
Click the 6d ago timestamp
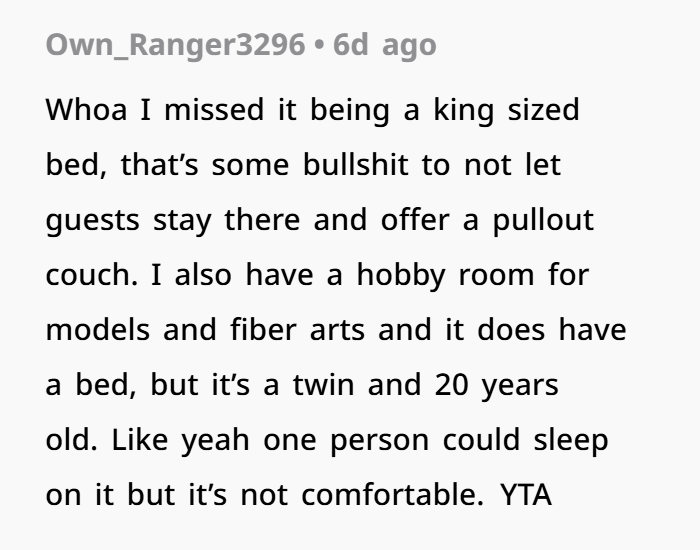coord(384,45)
